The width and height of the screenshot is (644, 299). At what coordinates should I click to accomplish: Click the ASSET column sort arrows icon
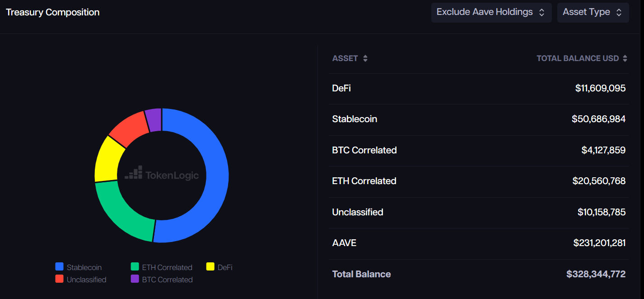click(365, 58)
